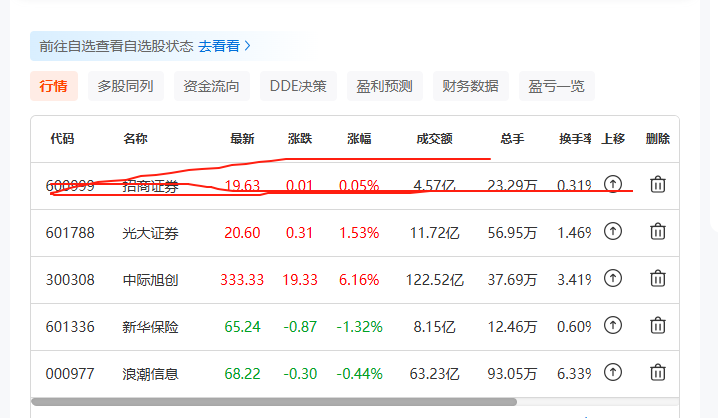Click latest price 68.22

(242, 374)
